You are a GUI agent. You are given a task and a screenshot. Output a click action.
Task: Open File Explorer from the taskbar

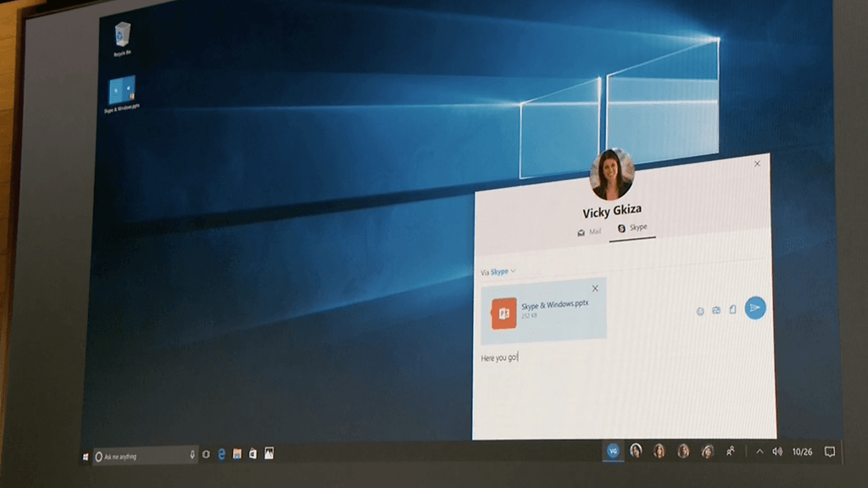[x=237, y=455]
